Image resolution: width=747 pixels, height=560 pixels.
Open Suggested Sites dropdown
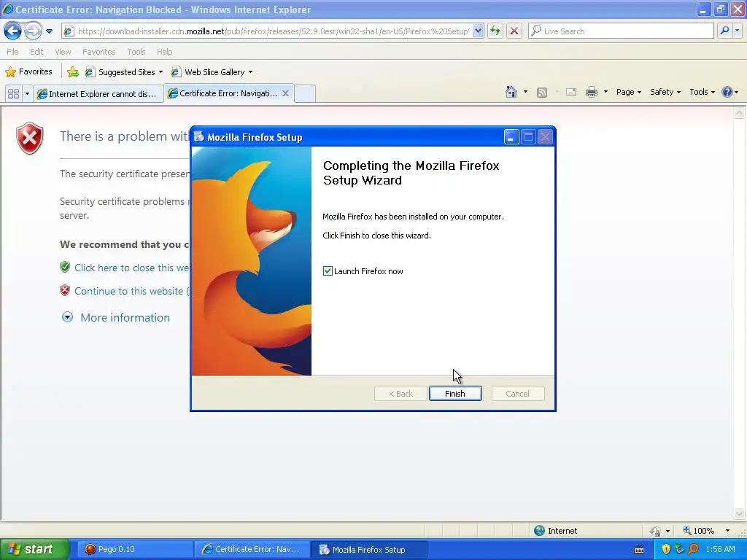tap(124, 72)
